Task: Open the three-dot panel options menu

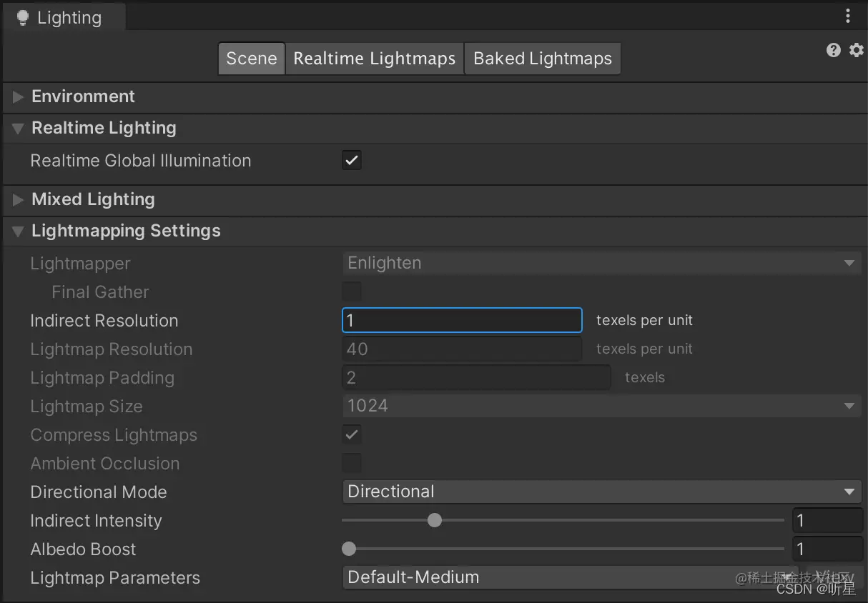Action: tap(848, 16)
